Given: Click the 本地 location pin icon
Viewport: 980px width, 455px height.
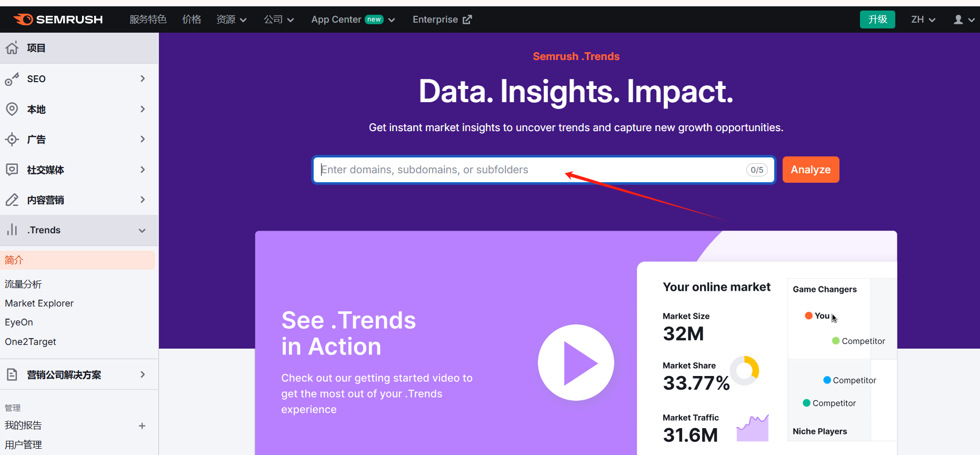Looking at the screenshot, I should point(12,109).
